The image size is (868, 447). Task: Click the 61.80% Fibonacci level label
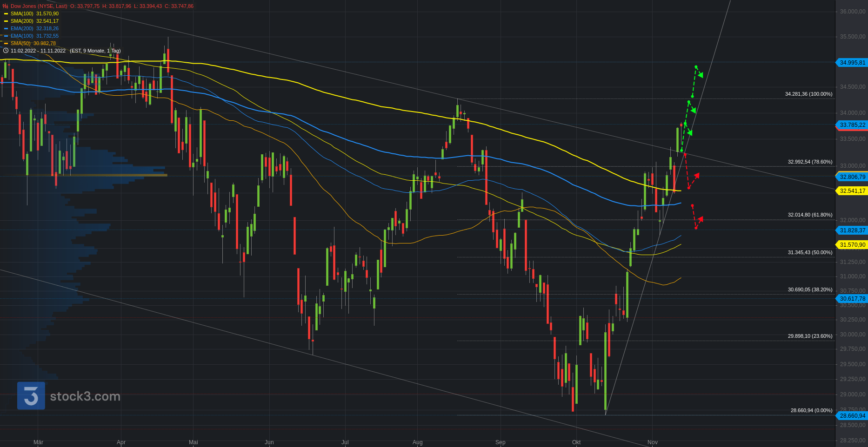[810, 215]
